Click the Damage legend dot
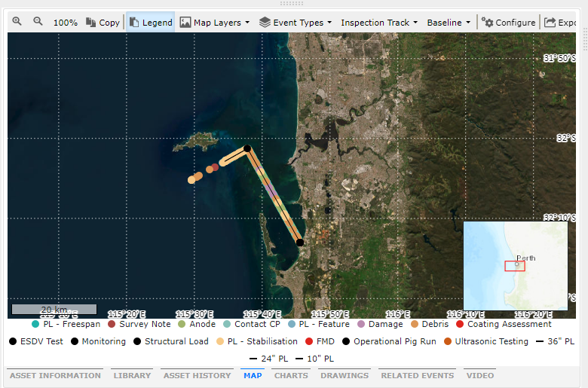This screenshot has height=388, width=588. click(361, 324)
